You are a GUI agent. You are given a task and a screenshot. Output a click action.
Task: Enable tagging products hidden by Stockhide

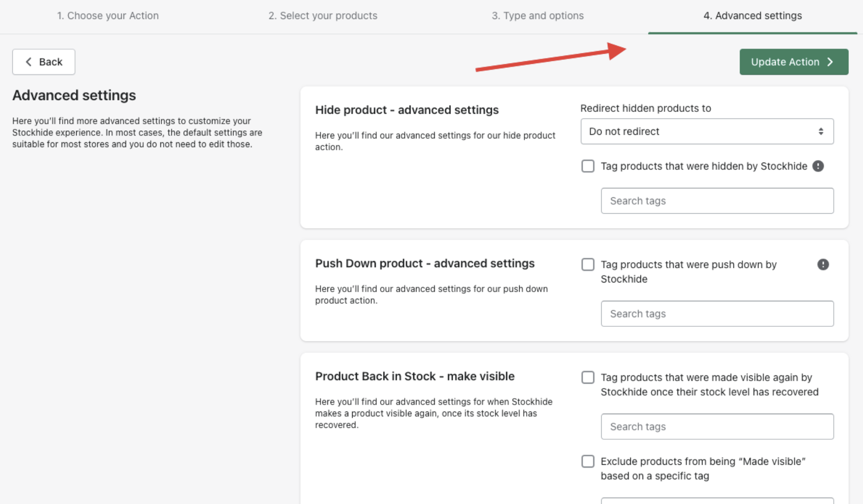click(x=588, y=166)
